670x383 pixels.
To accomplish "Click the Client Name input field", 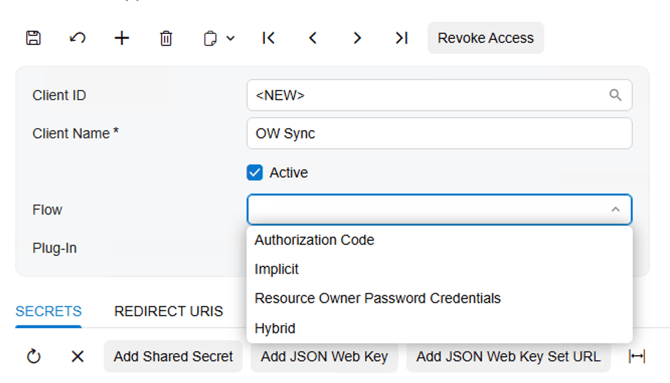I will 439,134.
